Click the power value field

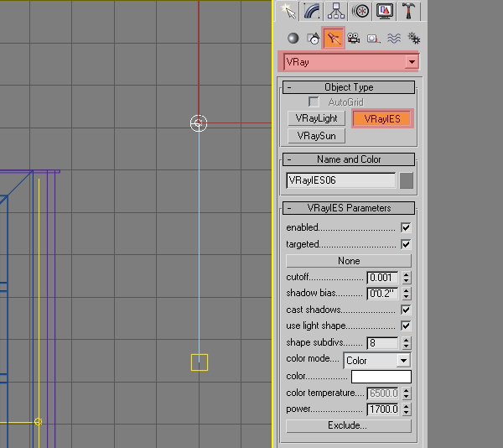(382, 409)
